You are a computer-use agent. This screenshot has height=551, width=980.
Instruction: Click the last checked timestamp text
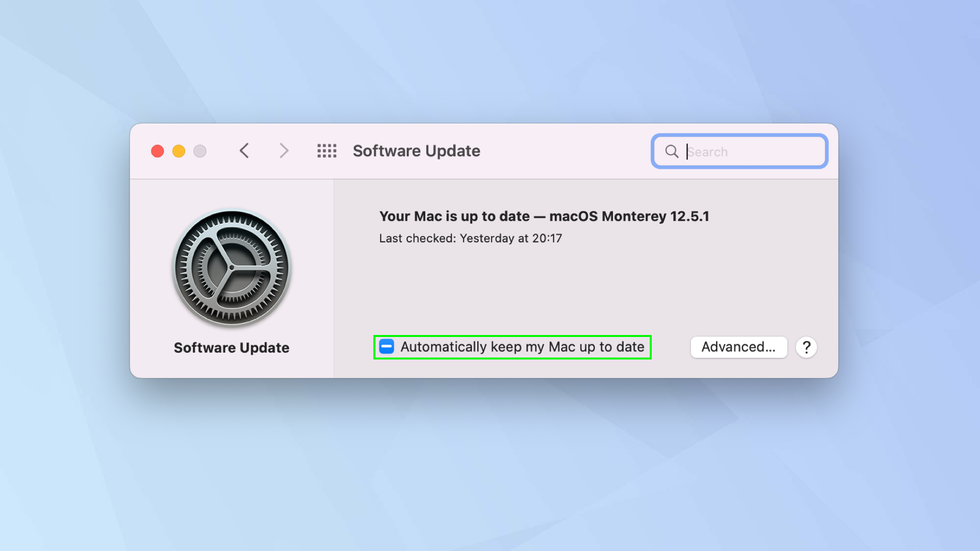point(472,238)
